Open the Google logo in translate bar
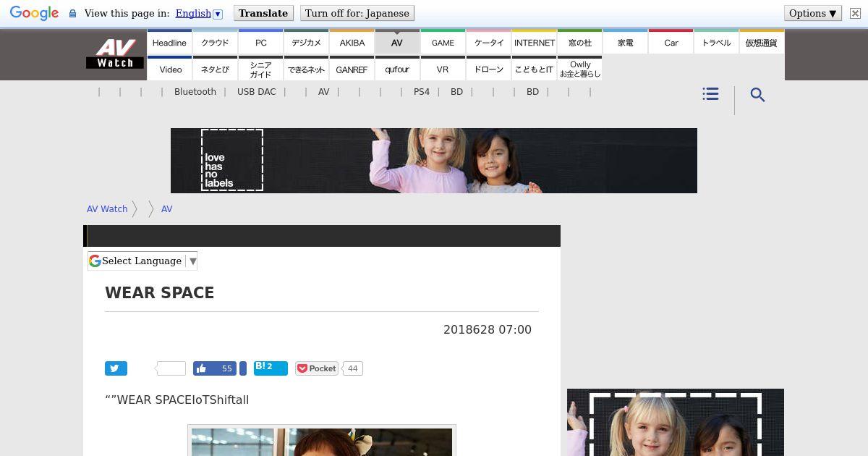The image size is (868, 456). 34,13
